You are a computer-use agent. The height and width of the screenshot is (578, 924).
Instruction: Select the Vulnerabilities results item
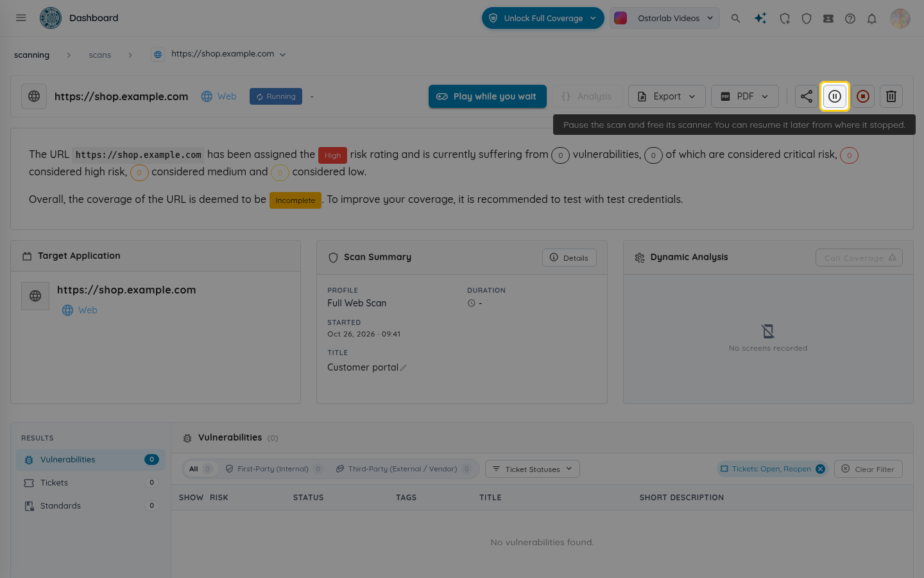click(90, 460)
